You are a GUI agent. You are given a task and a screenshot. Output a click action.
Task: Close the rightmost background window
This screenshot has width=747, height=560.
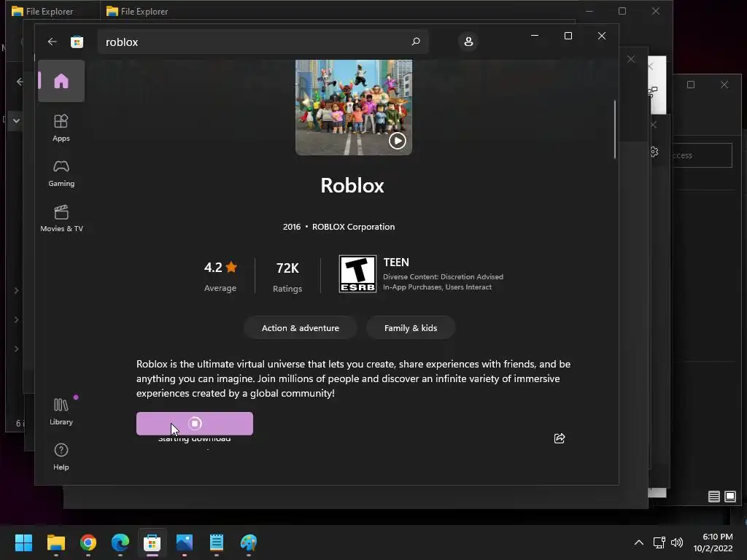point(724,85)
